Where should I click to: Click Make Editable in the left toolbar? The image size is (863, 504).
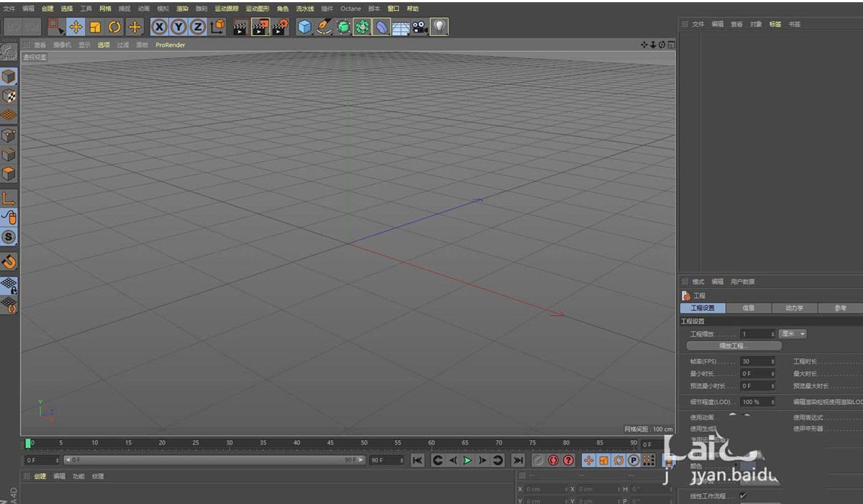pyautogui.click(x=9, y=52)
